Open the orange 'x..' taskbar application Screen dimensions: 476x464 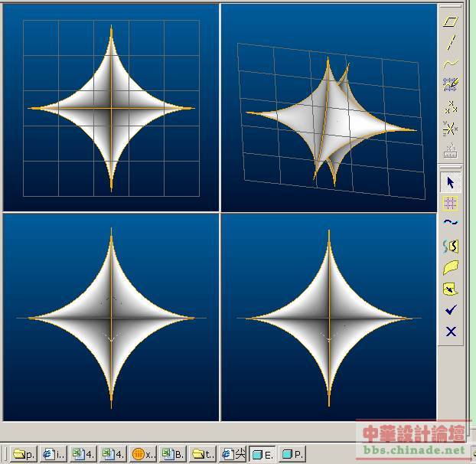pos(142,454)
